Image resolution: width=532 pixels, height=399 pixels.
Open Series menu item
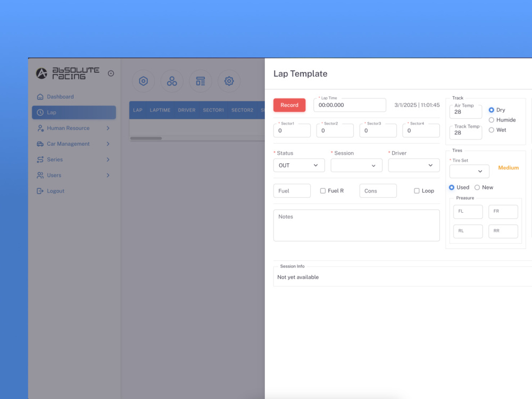pyautogui.click(x=74, y=160)
